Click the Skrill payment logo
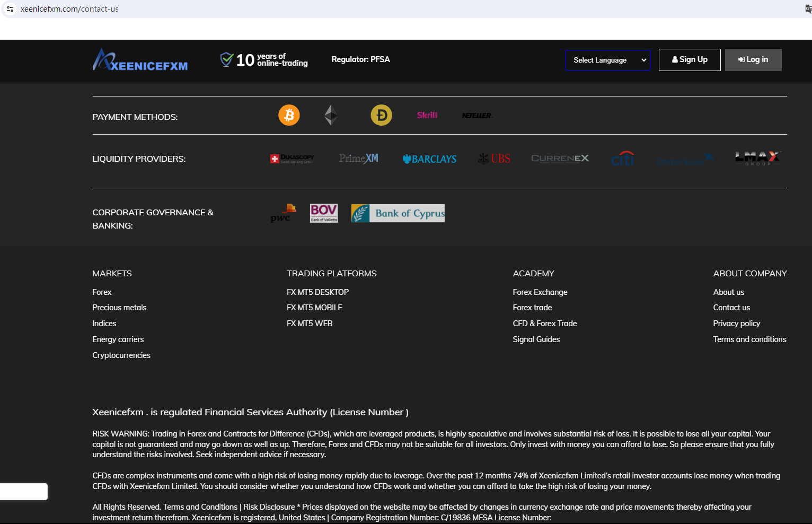Viewport: 812px width, 524px height. (427, 115)
